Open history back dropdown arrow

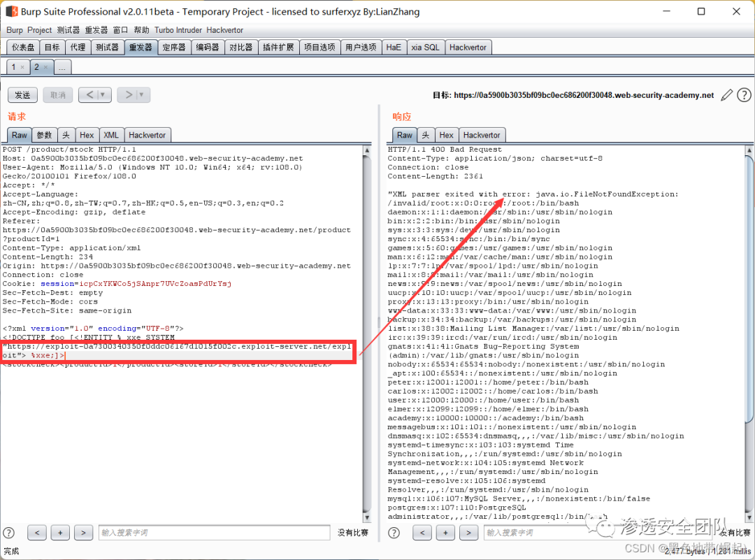click(103, 95)
